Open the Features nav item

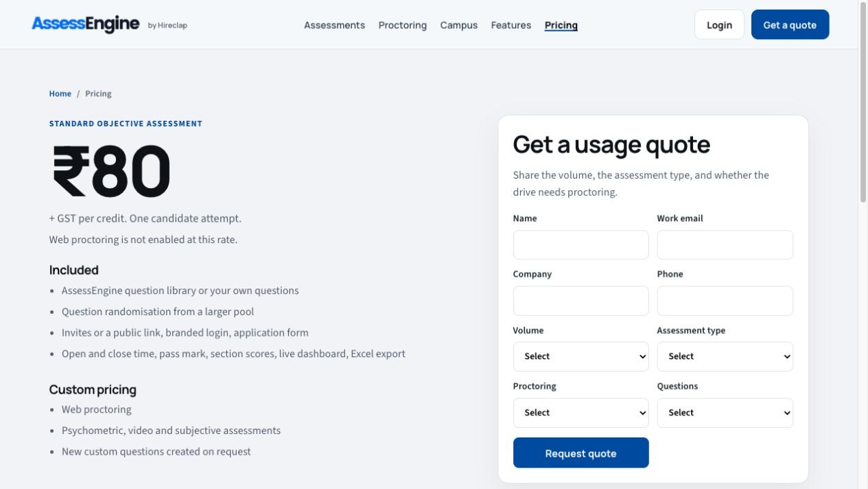511,25
